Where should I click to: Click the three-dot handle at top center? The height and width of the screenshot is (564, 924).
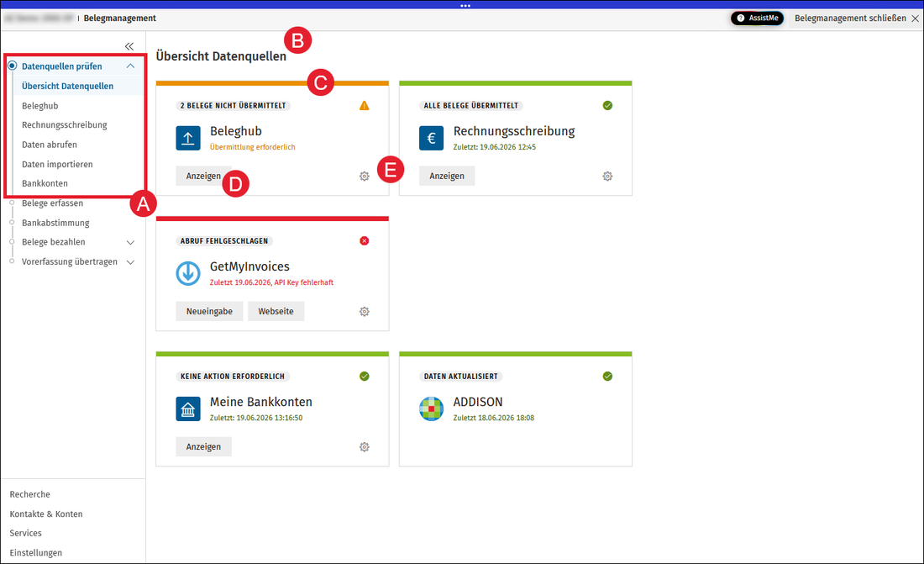tap(465, 6)
